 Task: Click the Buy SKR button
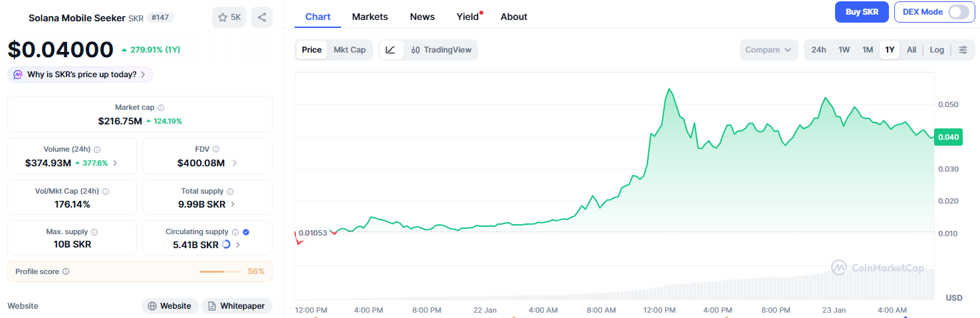pyautogui.click(x=862, y=12)
